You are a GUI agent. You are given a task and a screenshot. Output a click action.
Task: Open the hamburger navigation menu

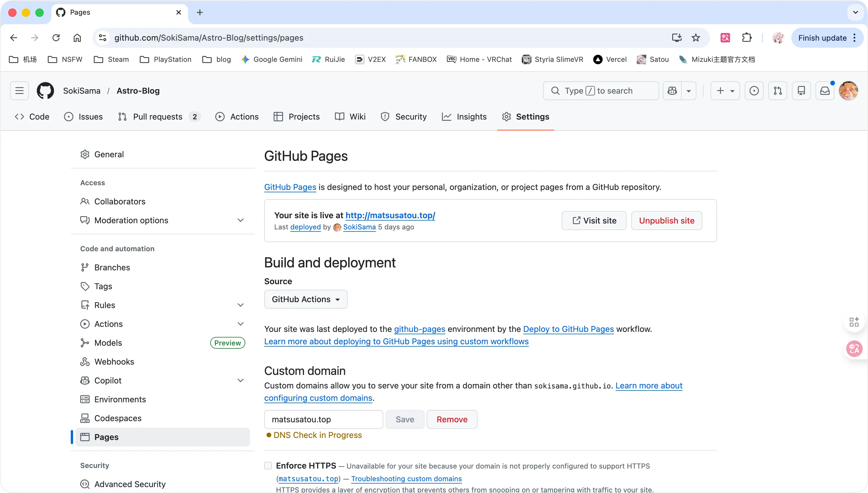[x=19, y=91]
